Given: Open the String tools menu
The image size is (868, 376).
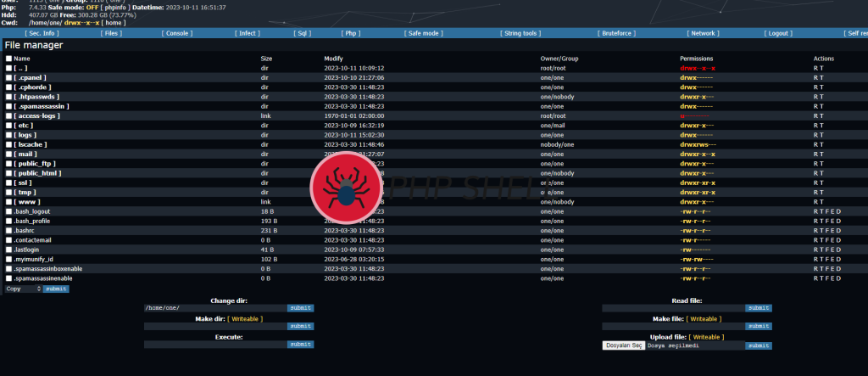Looking at the screenshot, I should (x=520, y=33).
